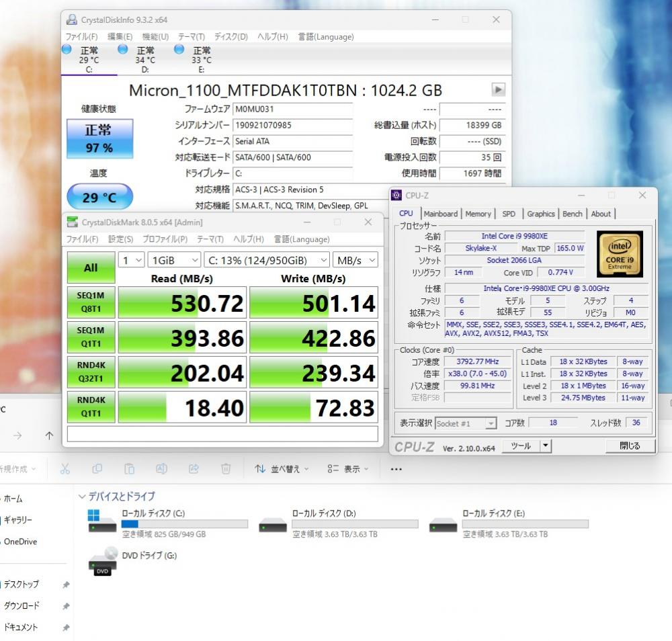Screen dimensions: 672x641
Task: Switch to the Bench tab in CPU-Z
Action: coord(572,214)
